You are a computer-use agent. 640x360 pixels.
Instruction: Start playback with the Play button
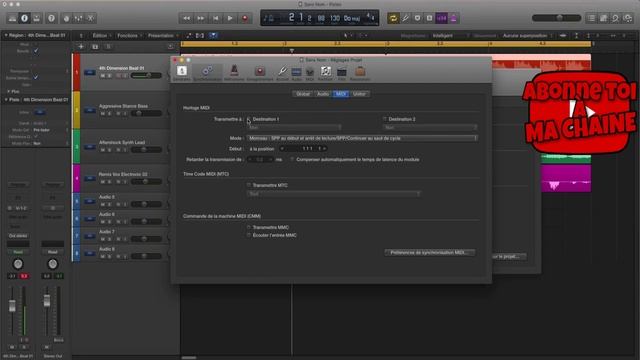230,18
